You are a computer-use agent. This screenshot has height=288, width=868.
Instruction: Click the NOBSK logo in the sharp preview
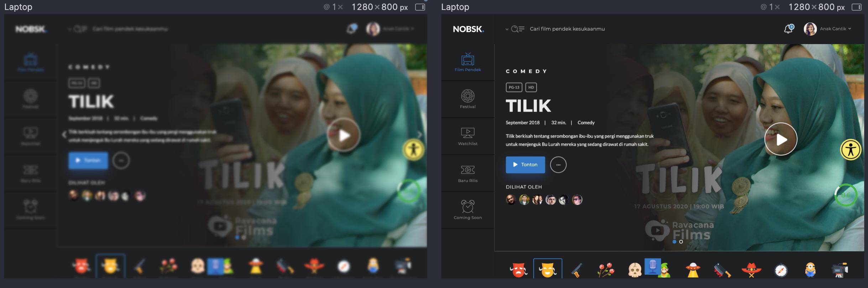click(x=468, y=29)
